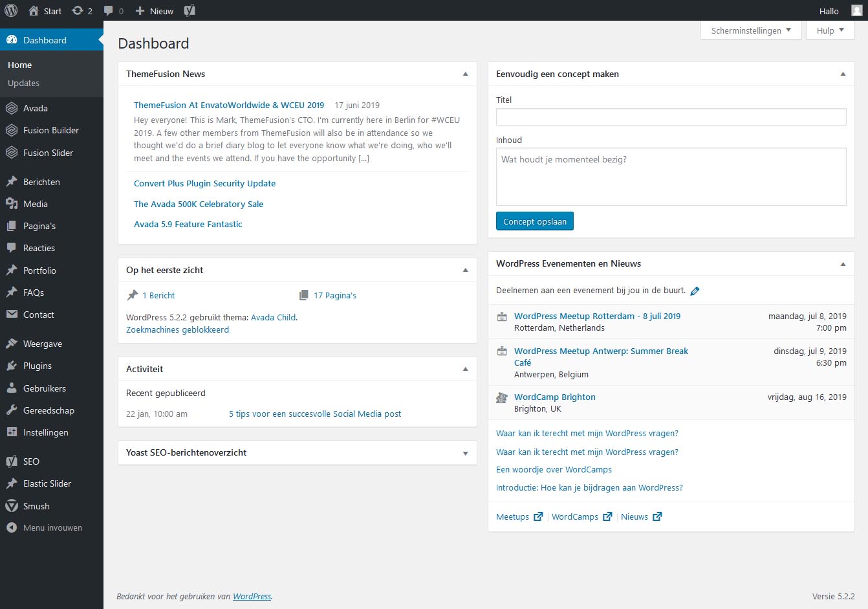Open the Fusion Builder menu item

(x=52, y=130)
